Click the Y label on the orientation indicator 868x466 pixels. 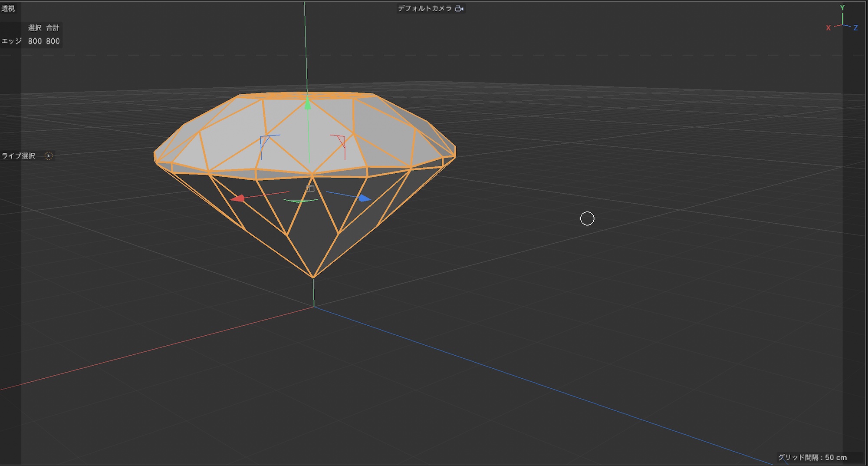pyautogui.click(x=842, y=8)
